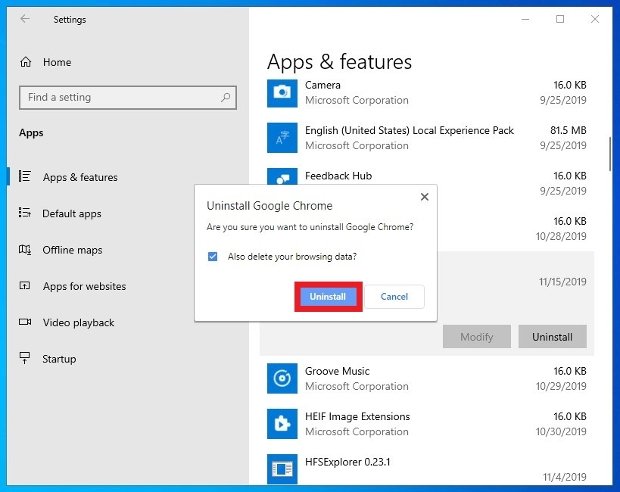Click the Find a setting field

tap(128, 97)
